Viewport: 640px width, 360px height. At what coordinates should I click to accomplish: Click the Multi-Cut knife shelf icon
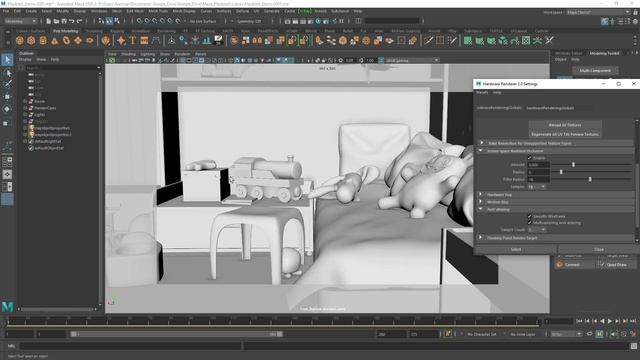coord(429,40)
